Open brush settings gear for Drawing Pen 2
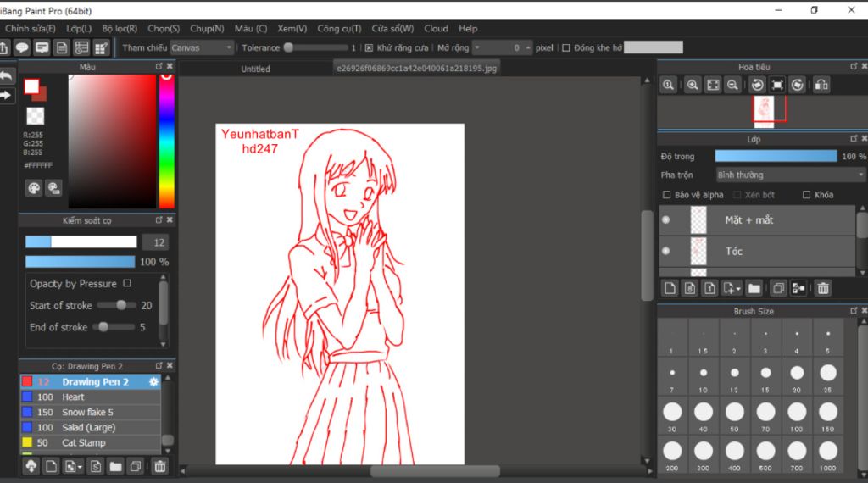This screenshot has height=483, width=868. (x=153, y=382)
